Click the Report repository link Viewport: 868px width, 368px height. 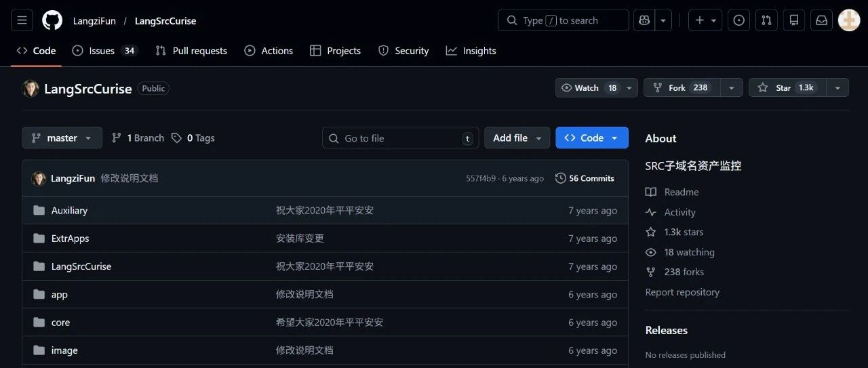pyautogui.click(x=682, y=292)
